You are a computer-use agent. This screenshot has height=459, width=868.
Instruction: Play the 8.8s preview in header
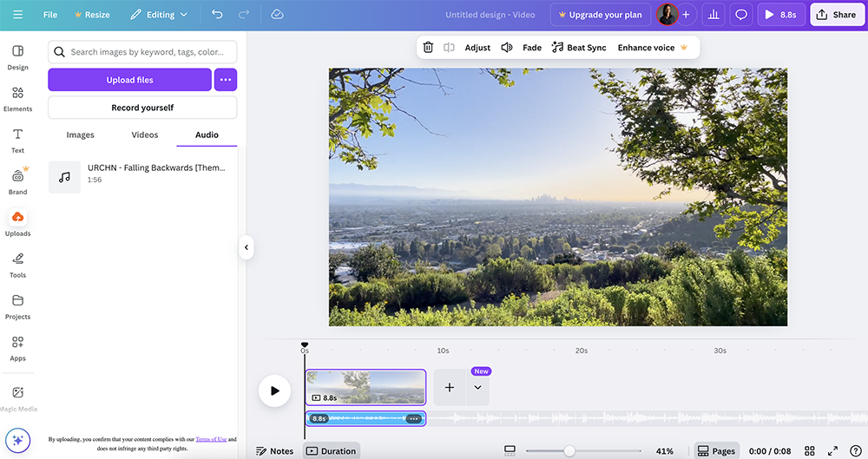(780, 15)
